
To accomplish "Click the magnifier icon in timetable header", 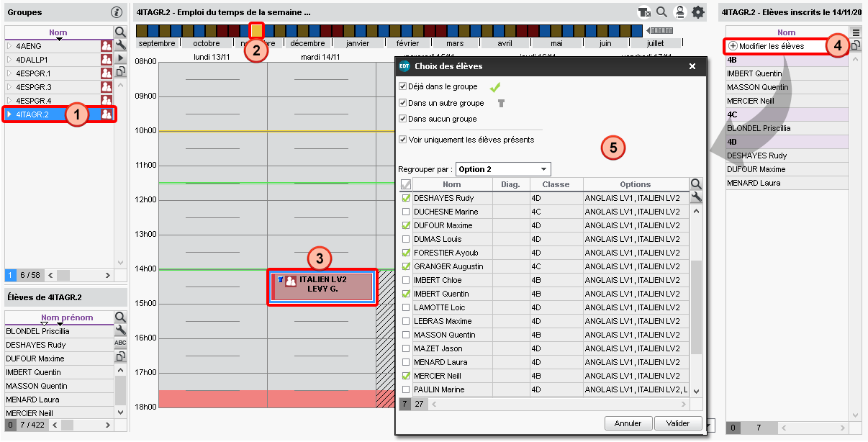I will (x=661, y=12).
